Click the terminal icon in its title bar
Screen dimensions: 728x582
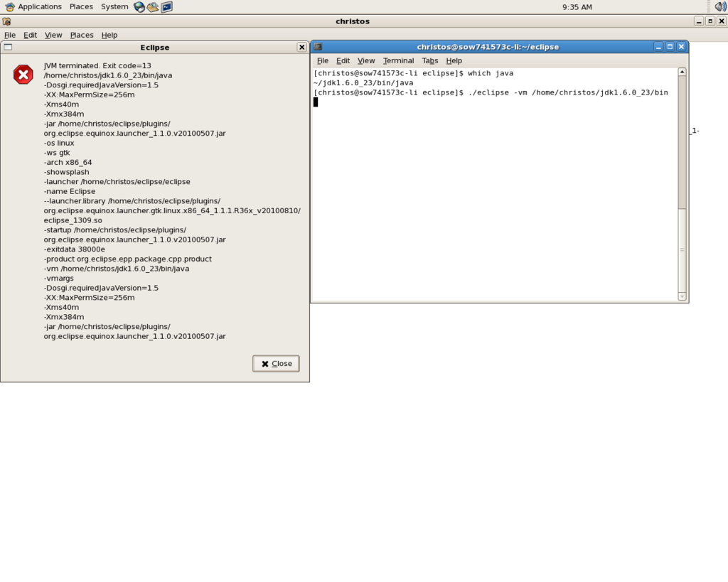(317, 46)
